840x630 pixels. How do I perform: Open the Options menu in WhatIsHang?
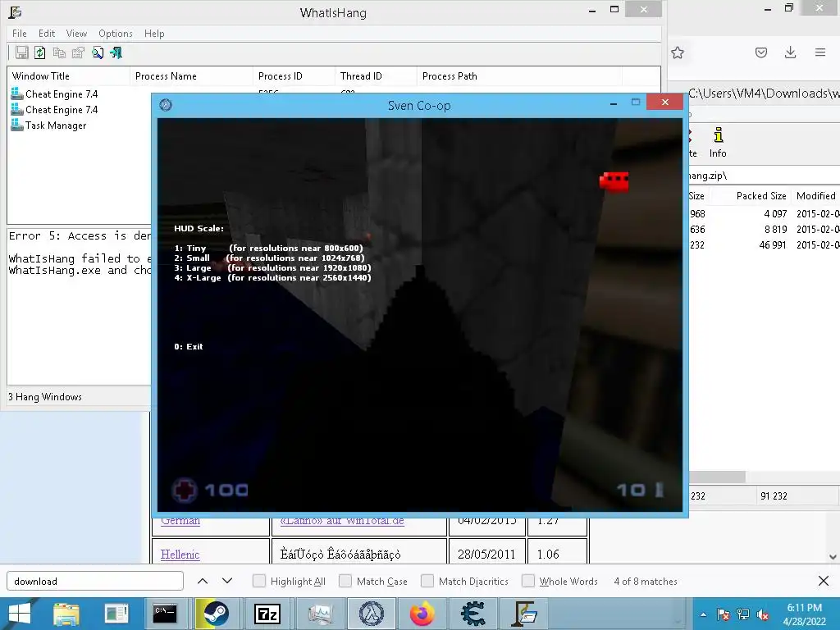pyautogui.click(x=115, y=33)
